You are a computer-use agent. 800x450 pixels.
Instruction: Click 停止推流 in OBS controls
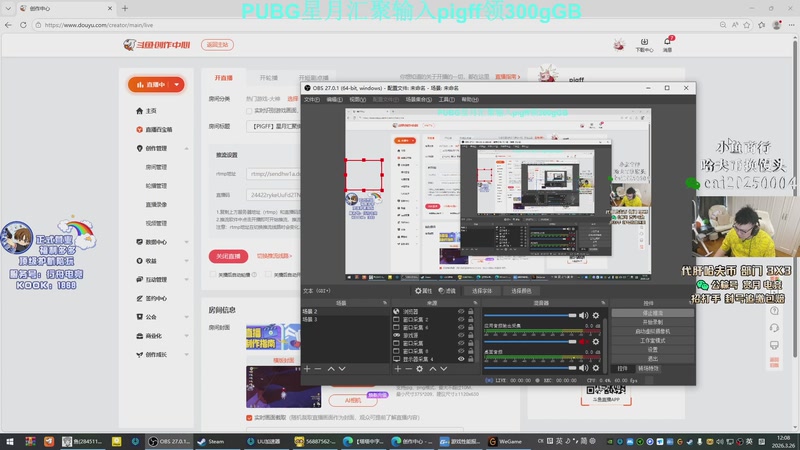click(x=653, y=313)
